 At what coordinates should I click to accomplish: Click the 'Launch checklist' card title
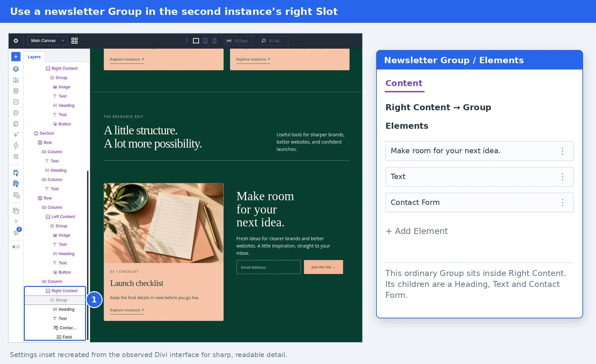click(136, 283)
